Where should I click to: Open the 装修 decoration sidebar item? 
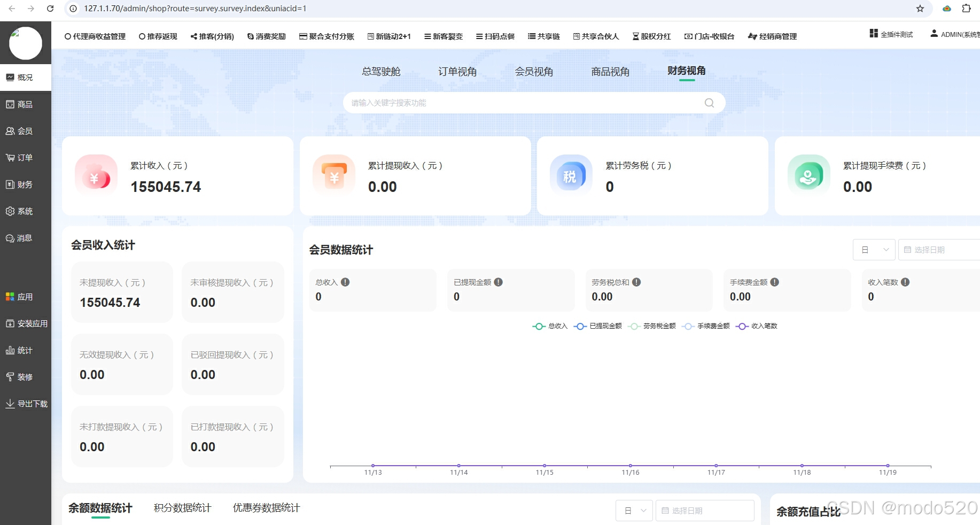tap(25, 377)
